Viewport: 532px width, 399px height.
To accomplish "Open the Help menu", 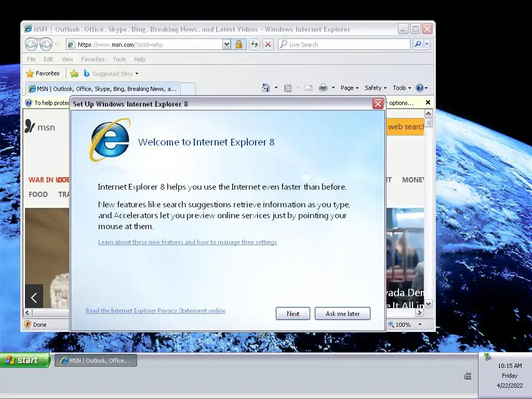I will (x=139, y=59).
